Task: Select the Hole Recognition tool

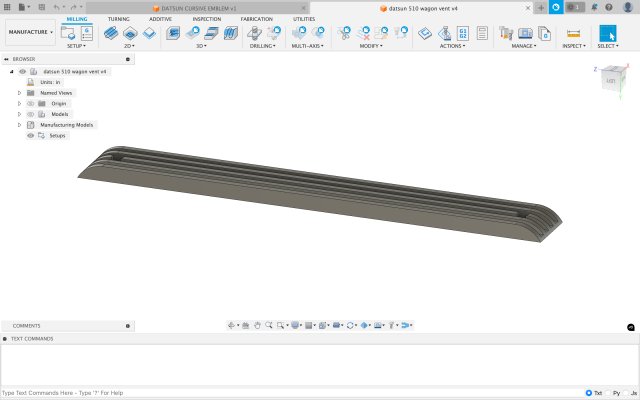Action: point(274,33)
